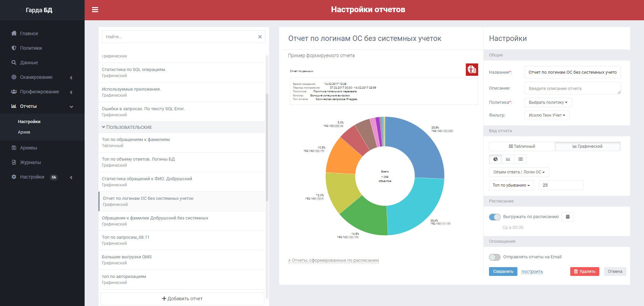Disable the Выгружать по расписанию switch
This screenshot has height=306, width=644.
[x=494, y=217]
